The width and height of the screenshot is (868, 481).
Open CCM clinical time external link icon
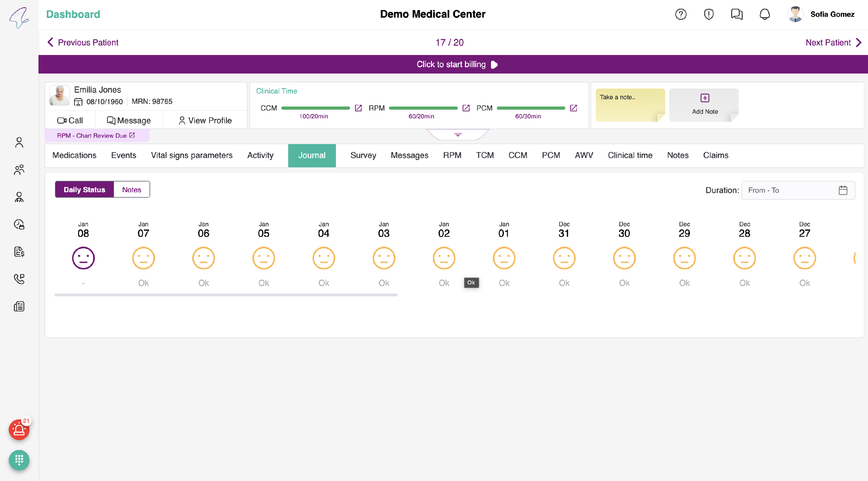click(358, 108)
